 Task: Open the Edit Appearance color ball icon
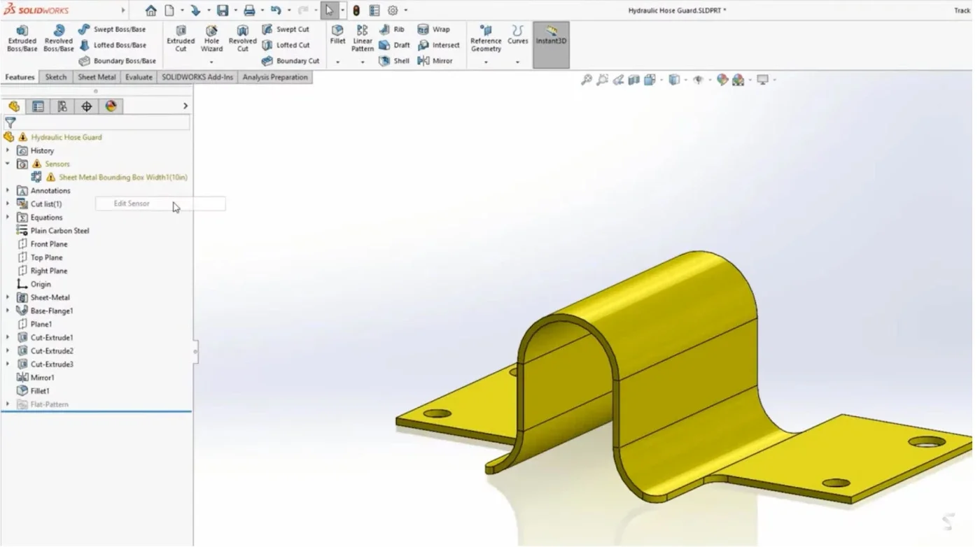pos(722,80)
